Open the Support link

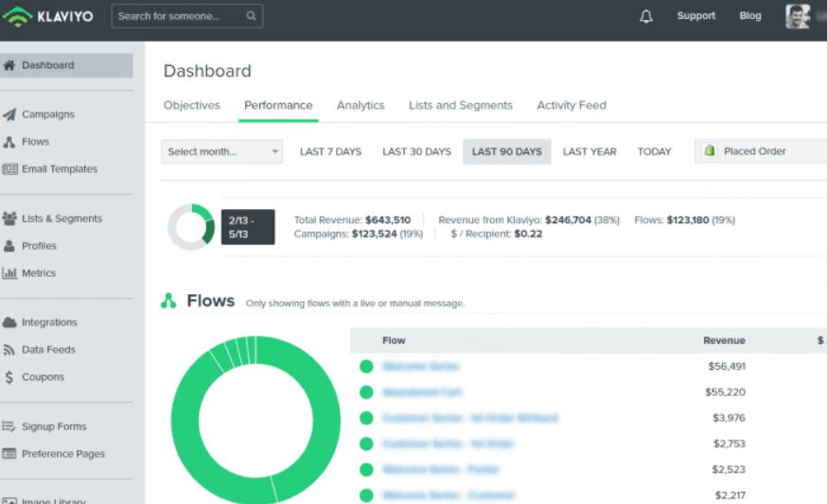point(696,16)
